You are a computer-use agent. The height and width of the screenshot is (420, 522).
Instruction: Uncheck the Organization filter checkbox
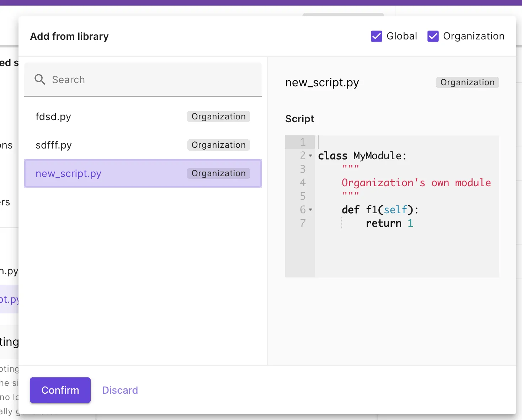pyautogui.click(x=433, y=36)
